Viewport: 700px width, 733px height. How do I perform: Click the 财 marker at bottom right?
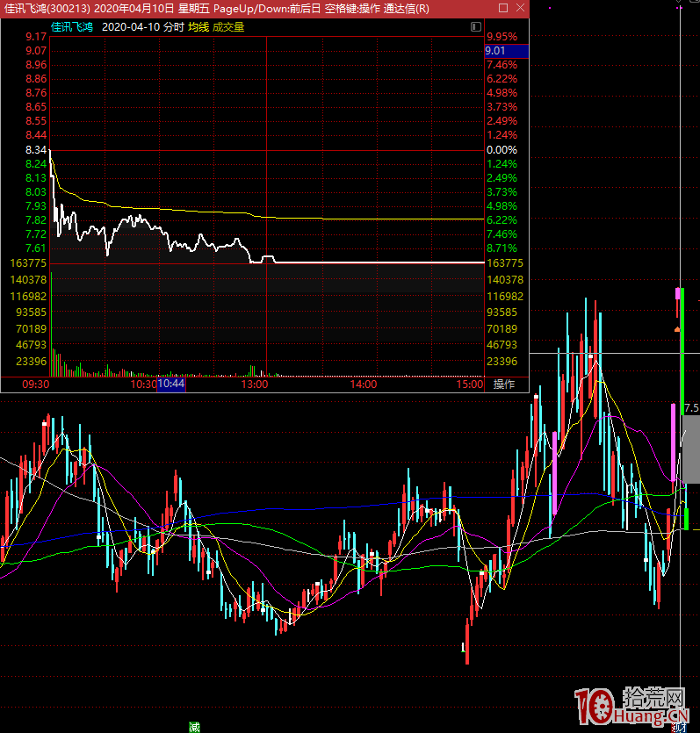(x=677, y=726)
